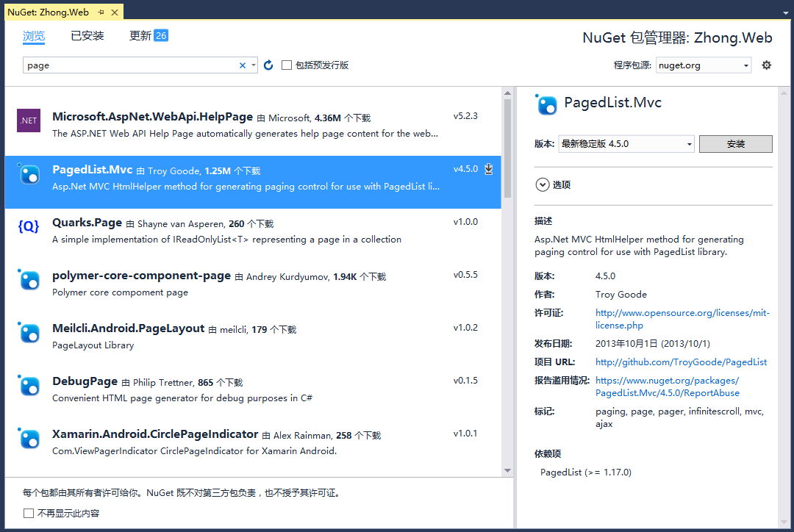Check the don't show this again checkbox
This screenshot has height=532, width=794.
(29, 514)
